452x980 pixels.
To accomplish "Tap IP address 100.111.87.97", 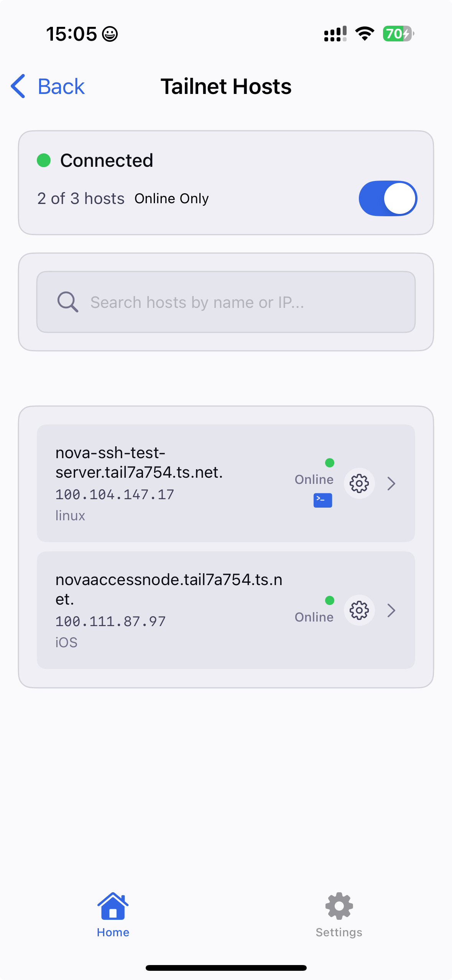I will pos(110,622).
